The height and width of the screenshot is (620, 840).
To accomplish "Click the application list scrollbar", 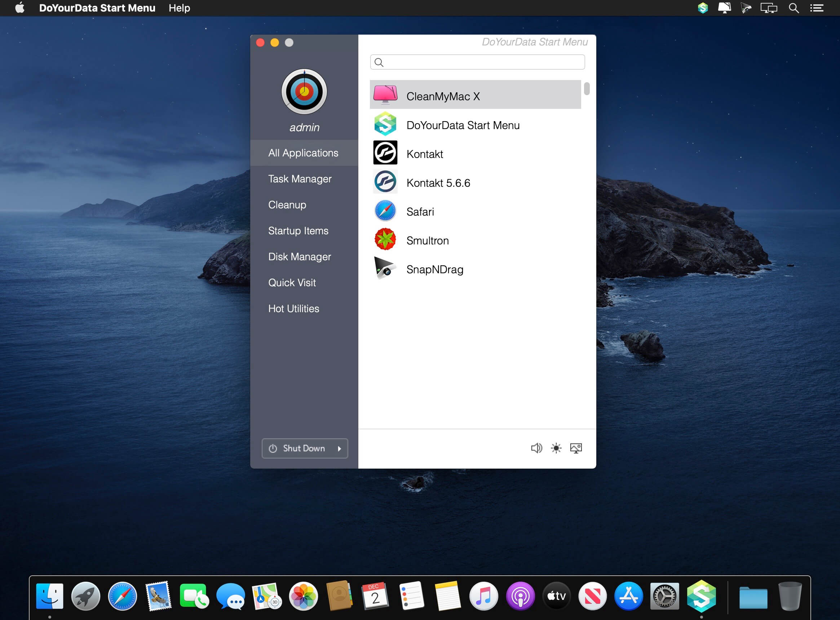I will 587,89.
